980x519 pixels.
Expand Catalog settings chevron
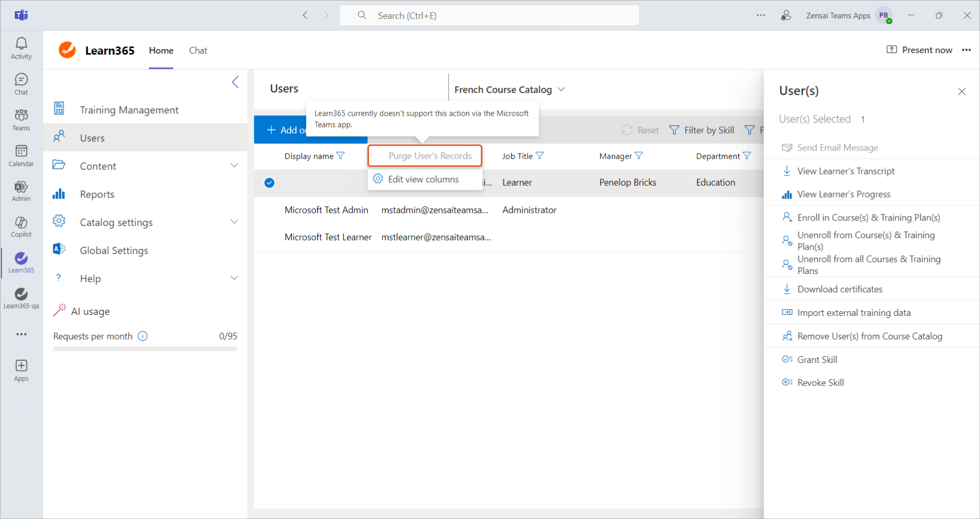tap(234, 222)
